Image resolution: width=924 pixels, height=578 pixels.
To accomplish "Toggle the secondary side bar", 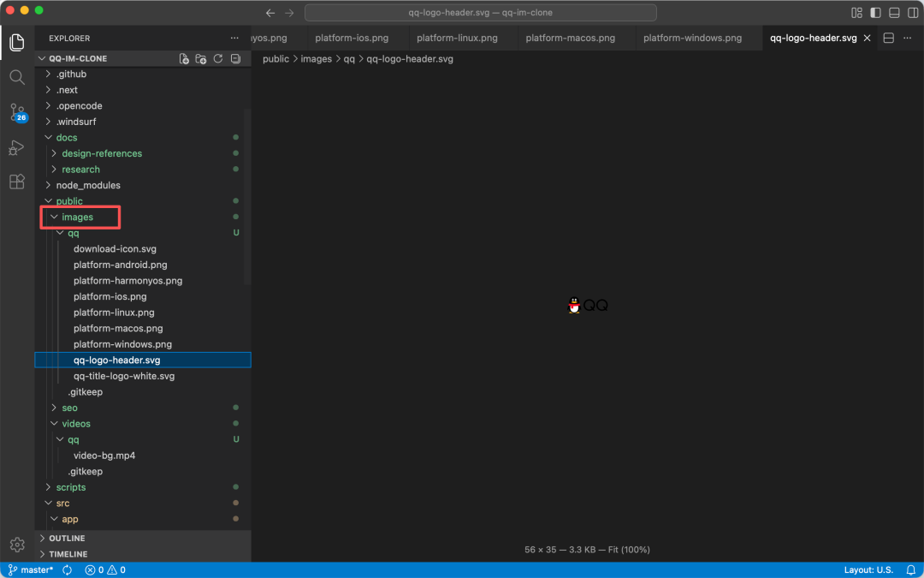I will (x=913, y=13).
